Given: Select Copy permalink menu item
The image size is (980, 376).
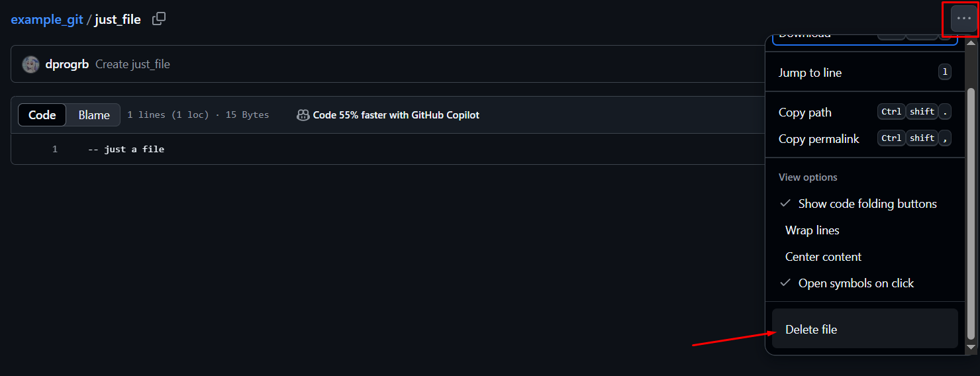Looking at the screenshot, I should (865, 139).
